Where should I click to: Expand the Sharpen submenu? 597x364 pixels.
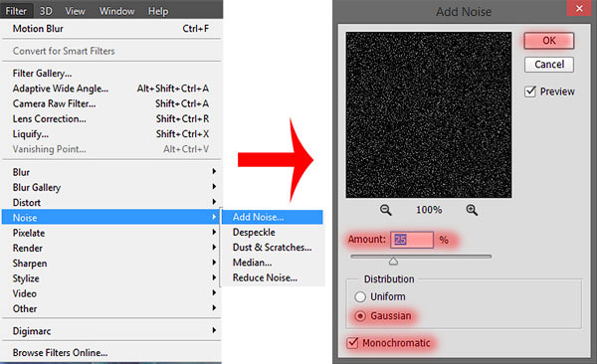(x=111, y=264)
